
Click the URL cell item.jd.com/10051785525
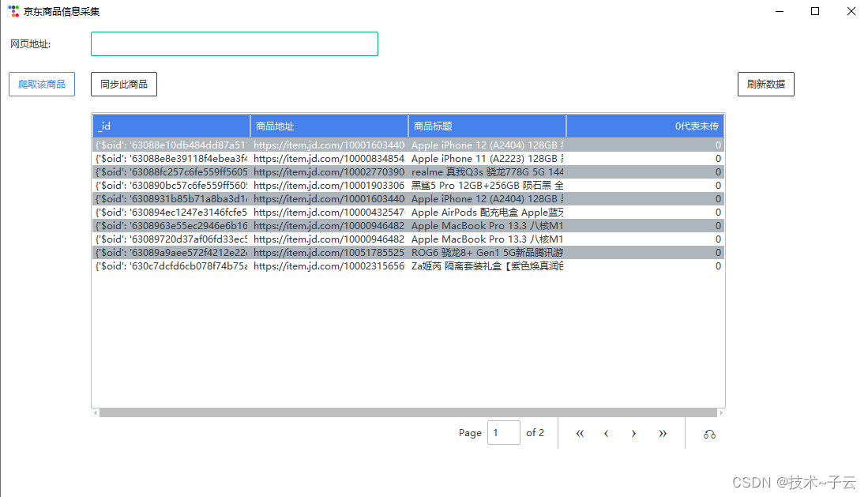[x=329, y=253]
